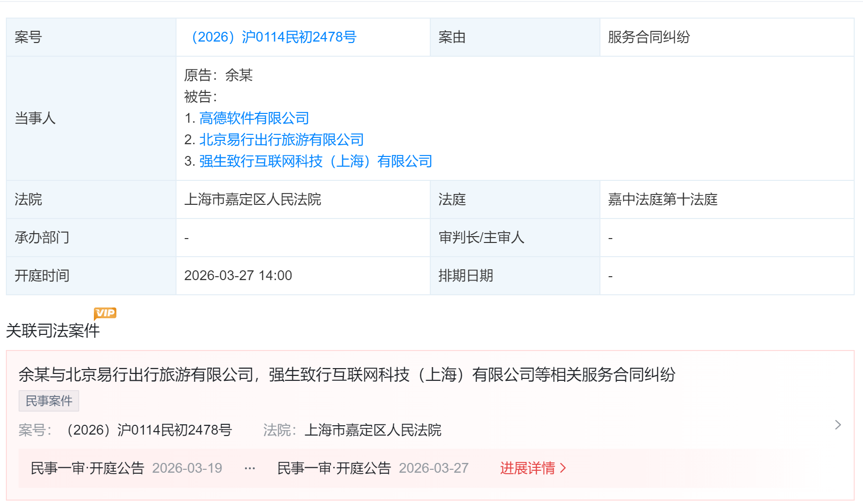Open related case title 余某与北京易行出行旅游有限公司
This screenshot has width=863, height=504.
point(347,375)
